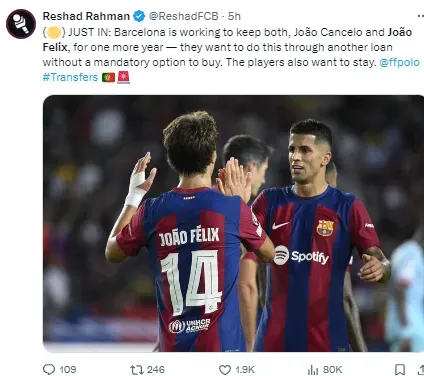424x376 pixels.
Task: Like the tweet with the heart icon
Action: 225,370
